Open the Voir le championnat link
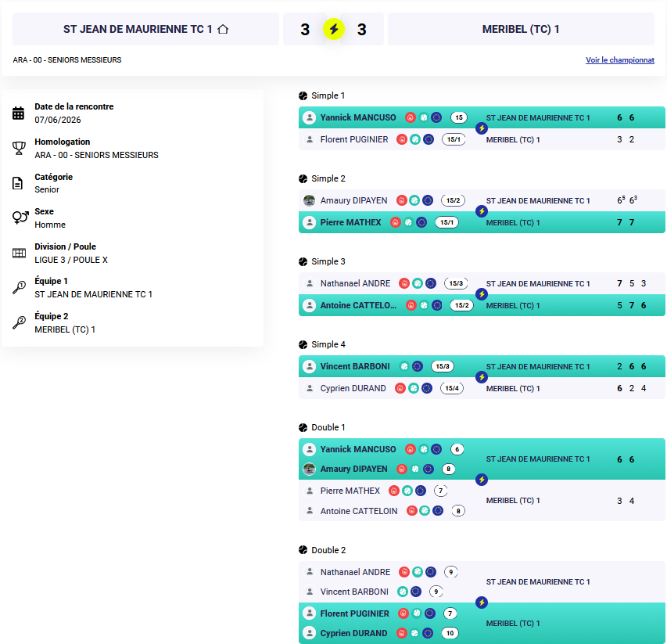 pyautogui.click(x=620, y=60)
